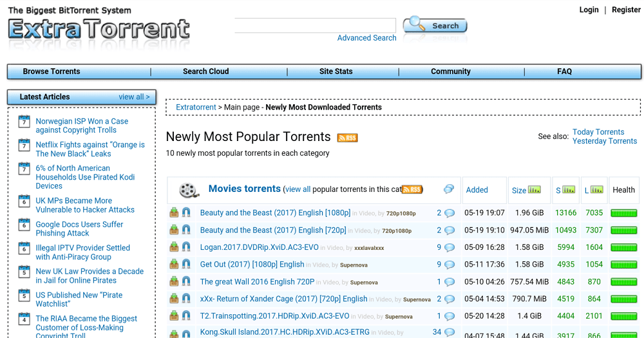
Task: Click download icon for Logan.2017.DVDRip
Action: point(174,247)
